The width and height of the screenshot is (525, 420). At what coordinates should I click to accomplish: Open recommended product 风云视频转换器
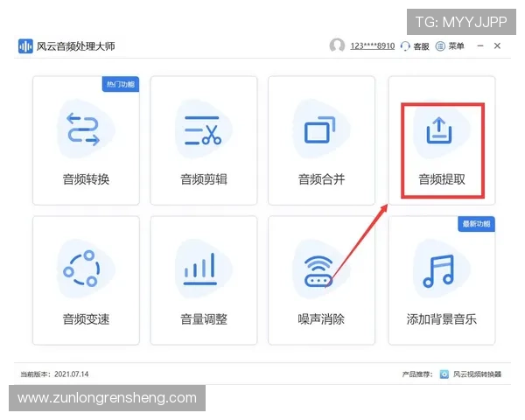click(477, 374)
